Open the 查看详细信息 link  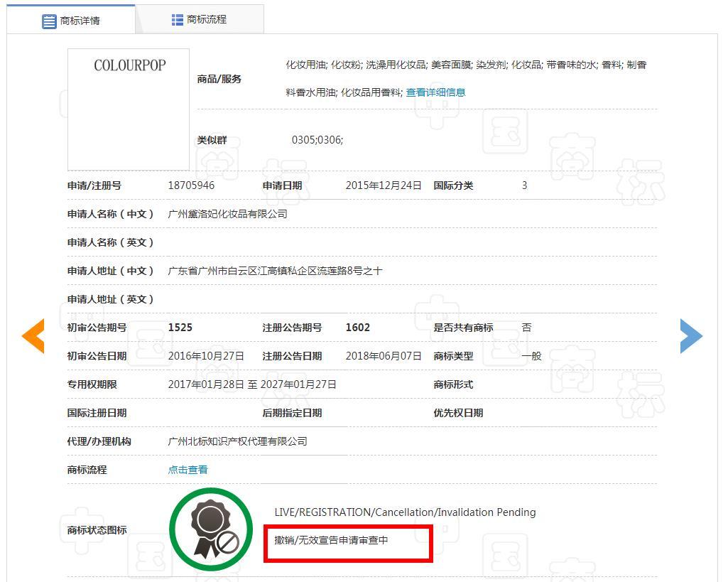435,92
